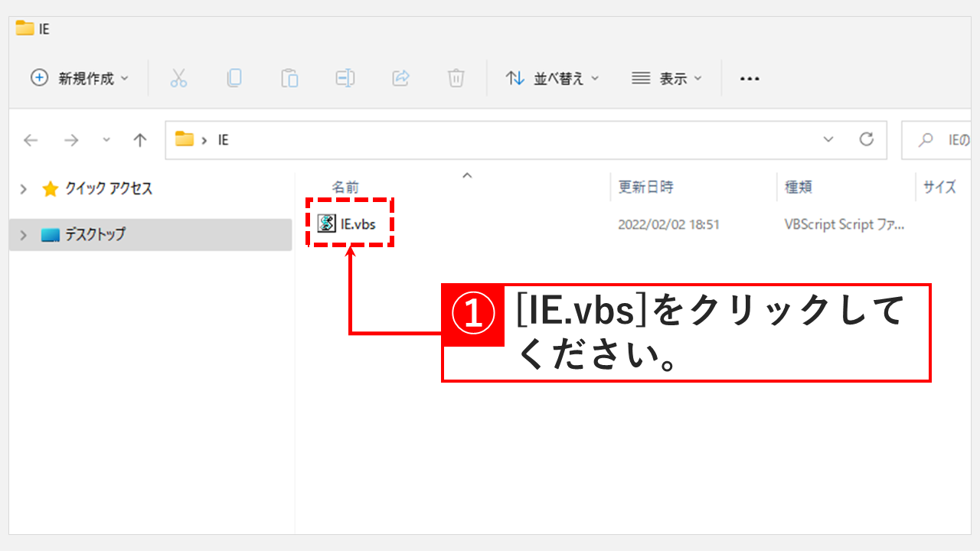Click the Cut scissors icon
This screenshot has width=980, height=551.
point(178,78)
